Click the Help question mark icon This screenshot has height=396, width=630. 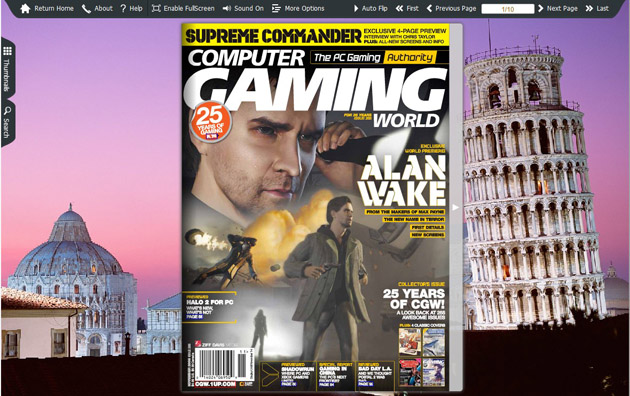pyautogui.click(x=123, y=8)
